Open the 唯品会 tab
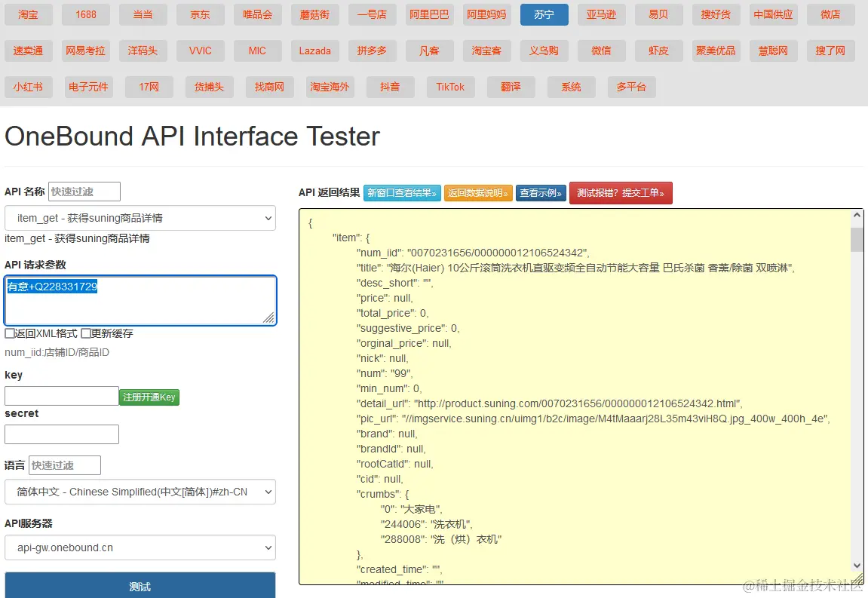Image resolution: width=868 pixels, height=598 pixels. (x=257, y=15)
